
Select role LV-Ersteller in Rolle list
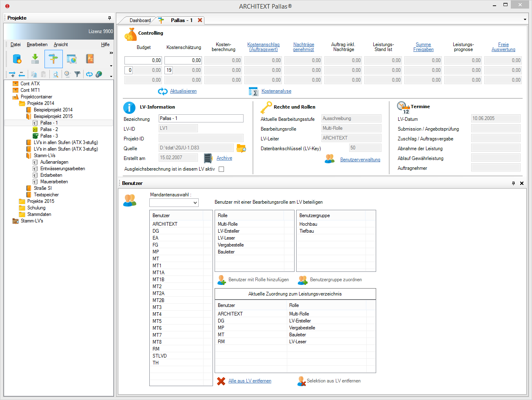pyautogui.click(x=228, y=231)
